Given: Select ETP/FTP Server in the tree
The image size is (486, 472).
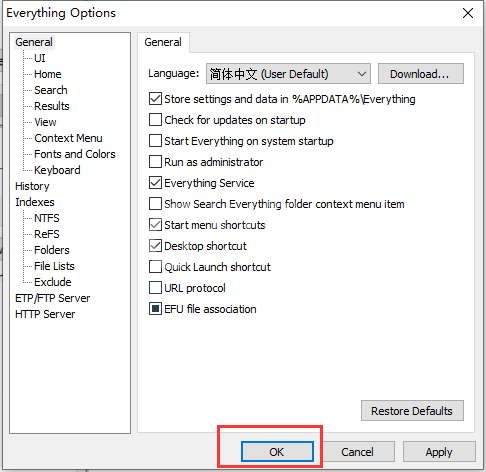Looking at the screenshot, I should coord(53,298).
